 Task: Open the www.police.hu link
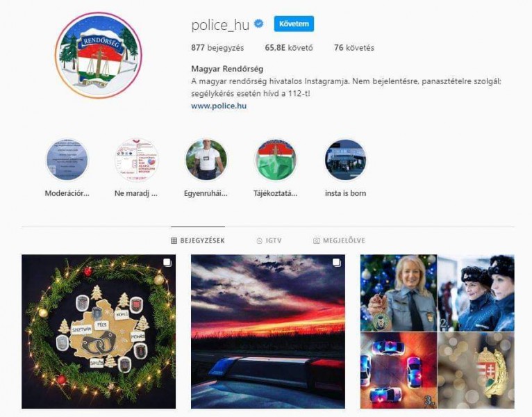click(x=219, y=106)
